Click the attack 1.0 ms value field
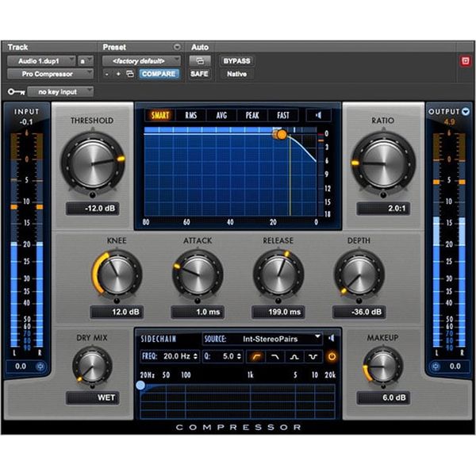The height and width of the screenshot is (476, 476). coord(198,312)
